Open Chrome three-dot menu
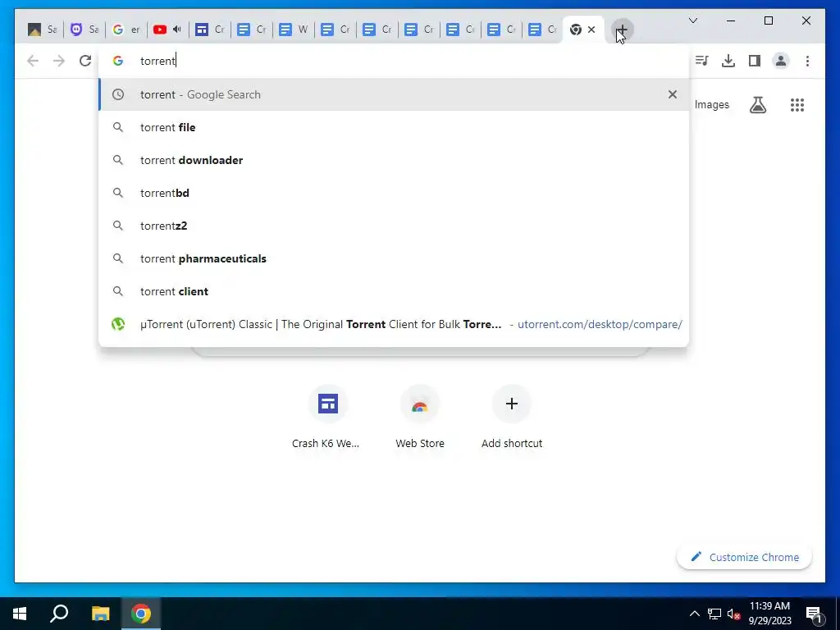This screenshot has height=630, width=840. (x=807, y=61)
